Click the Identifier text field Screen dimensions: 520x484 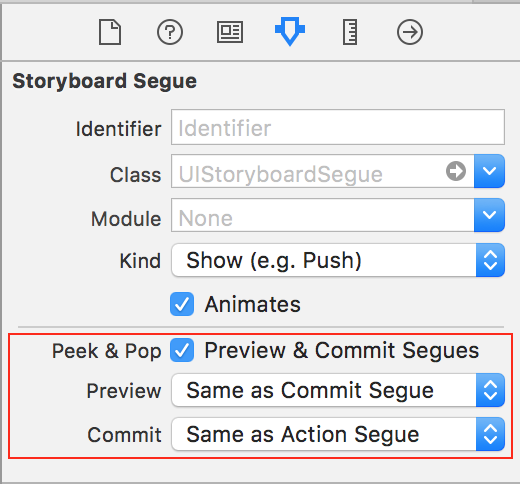click(x=338, y=127)
